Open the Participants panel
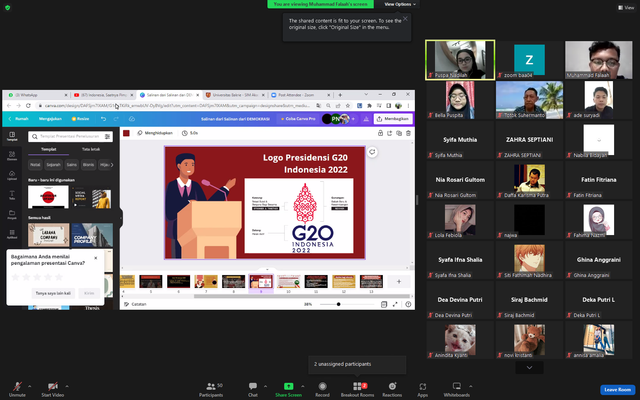The height and width of the screenshot is (400, 640). pyautogui.click(x=211, y=389)
